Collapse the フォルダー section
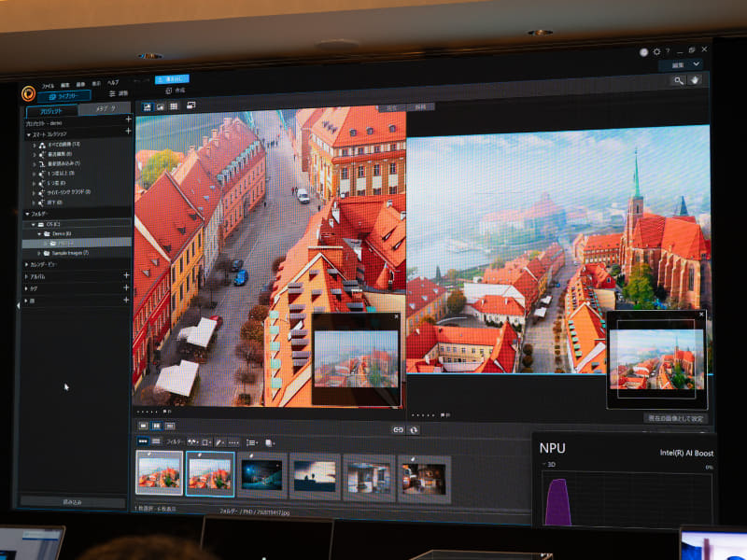Image resolution: width=747 pixels, height=560 pixels. click(x=27, y=215)
